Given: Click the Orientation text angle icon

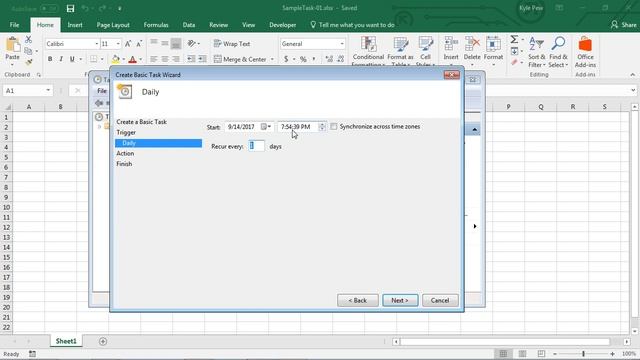Looking at the screenshot, I should coord(191,43).
